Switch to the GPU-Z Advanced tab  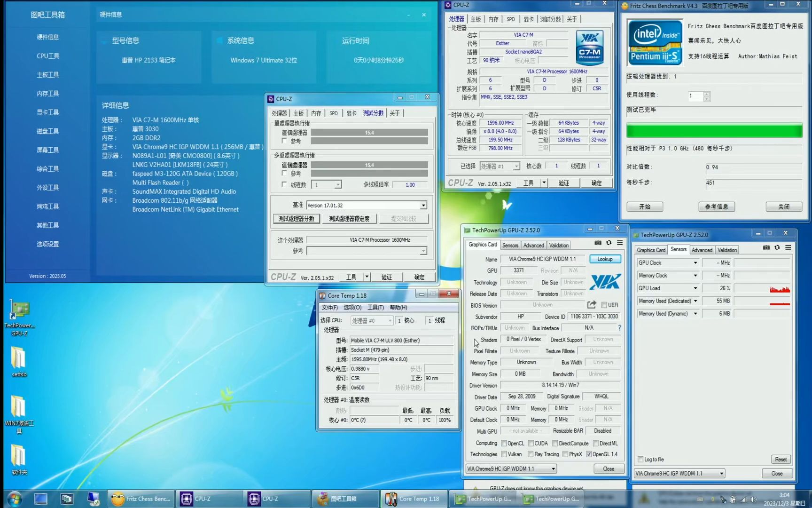coord(533,245)
